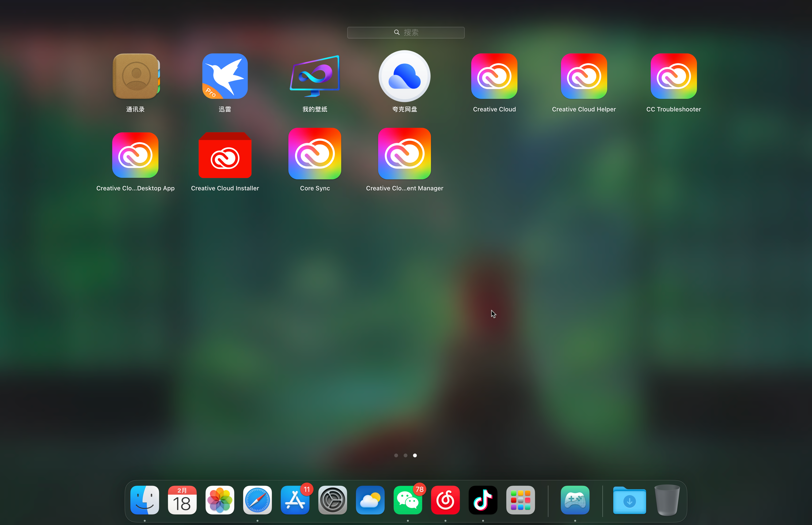Open NetEase Cloud Music in Dock
The image size is (812, 525).
[445, 500]
